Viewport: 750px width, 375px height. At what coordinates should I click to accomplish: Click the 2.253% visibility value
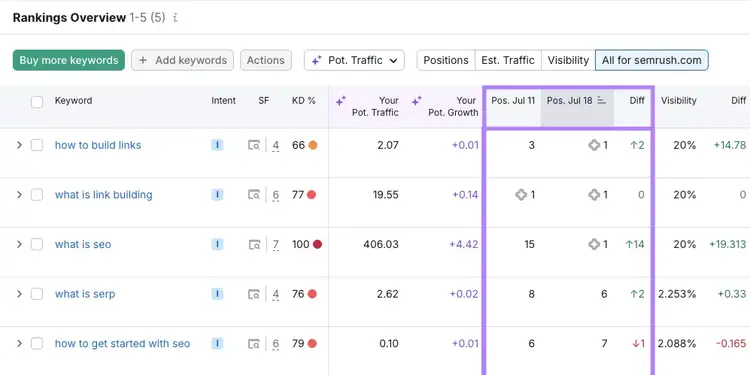(x=677, y=294)
